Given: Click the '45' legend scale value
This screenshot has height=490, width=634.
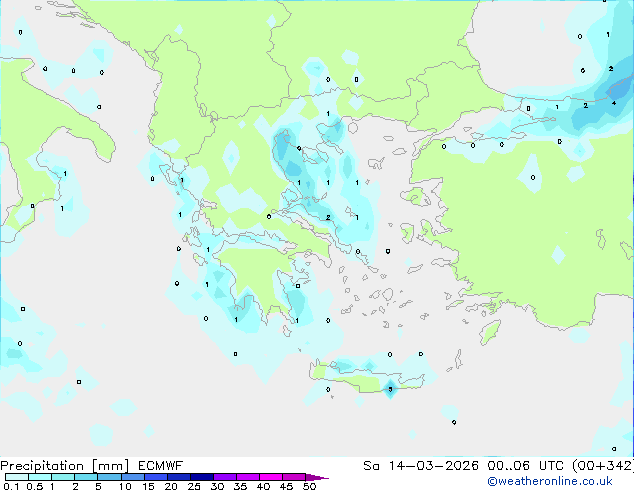Looking at the screenshot, I should 286,486.
